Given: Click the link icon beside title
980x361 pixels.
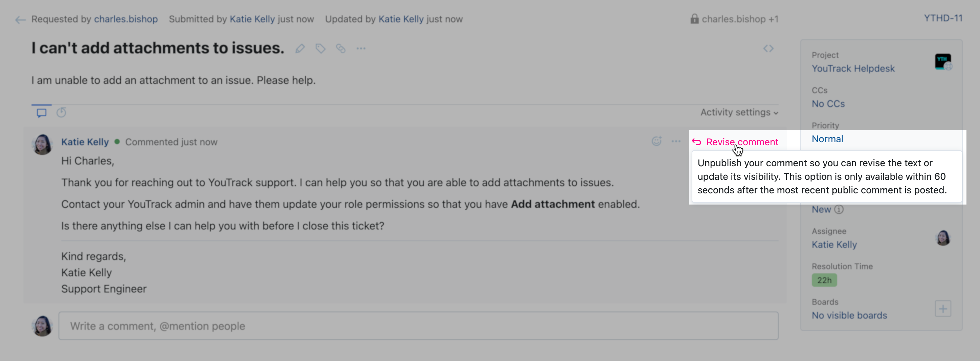Looking at the screenshot, I should click(x=340, y=48).
